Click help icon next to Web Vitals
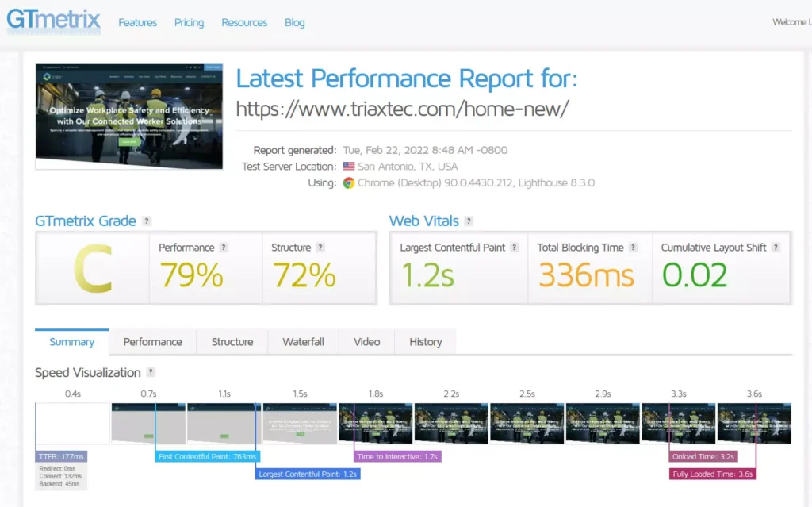The image size is (812, 507). point(469,221)
